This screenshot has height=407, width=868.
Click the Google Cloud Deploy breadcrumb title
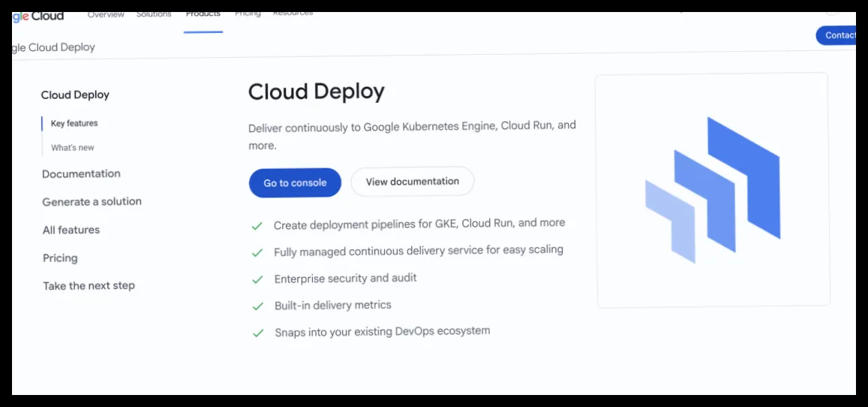point(54,47)
